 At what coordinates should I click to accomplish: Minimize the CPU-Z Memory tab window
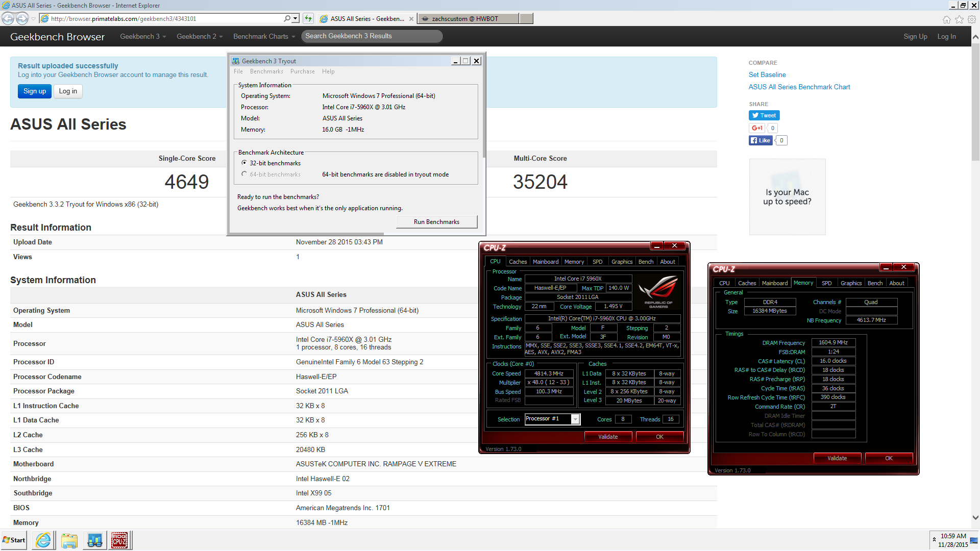[x=886, y=267]
